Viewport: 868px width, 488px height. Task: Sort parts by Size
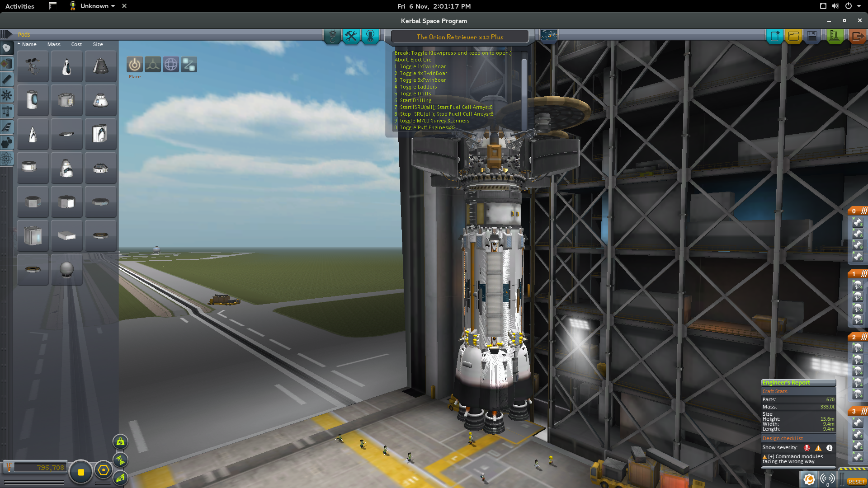pos(98,44)
